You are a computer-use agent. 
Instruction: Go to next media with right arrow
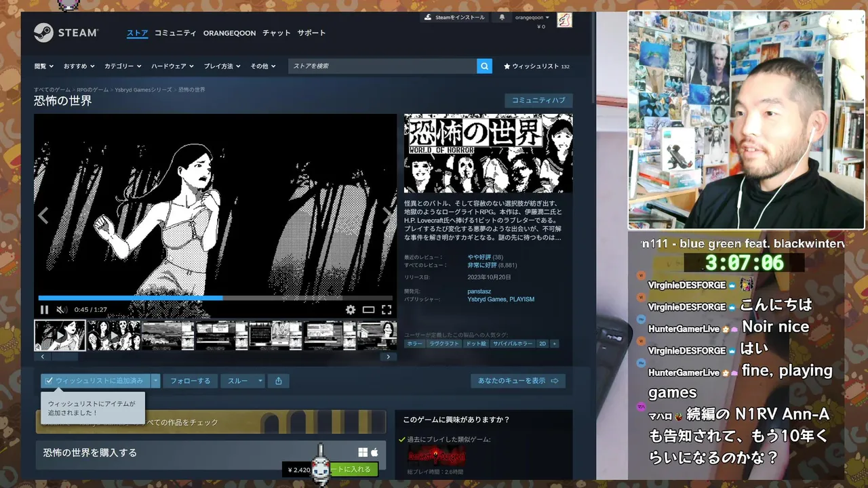[387, 216]
